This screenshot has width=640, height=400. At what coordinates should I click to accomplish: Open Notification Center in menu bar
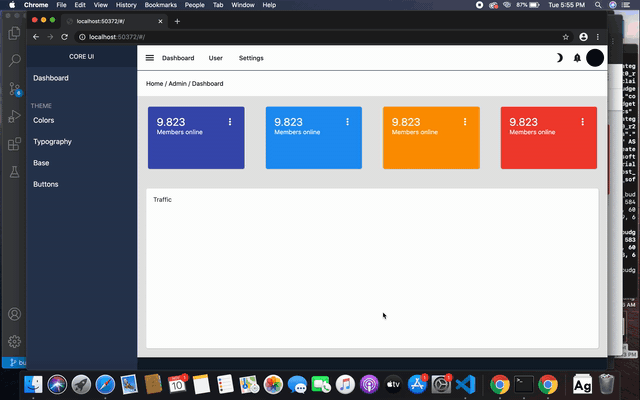[x=626, y=5]
